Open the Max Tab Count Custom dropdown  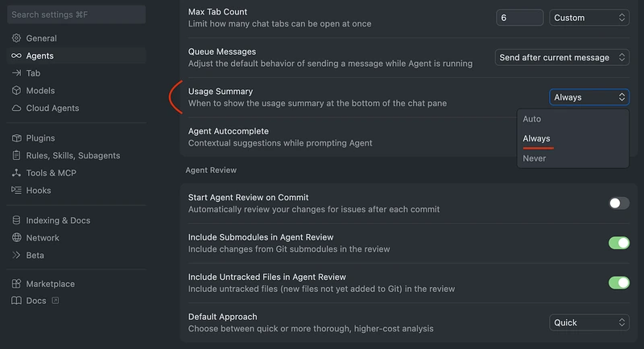pos(589,18)
